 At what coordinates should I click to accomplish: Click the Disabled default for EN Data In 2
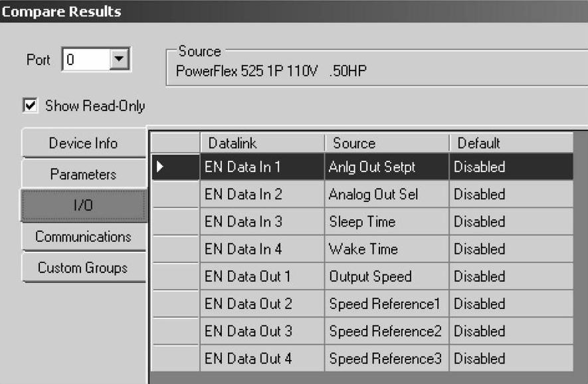coord(512,194)
